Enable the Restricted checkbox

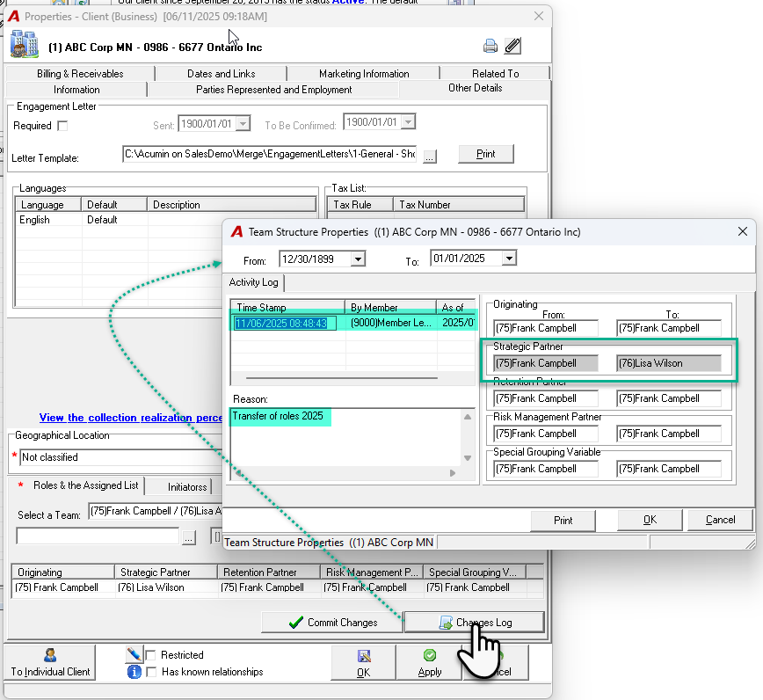click(x=151, y=655)
